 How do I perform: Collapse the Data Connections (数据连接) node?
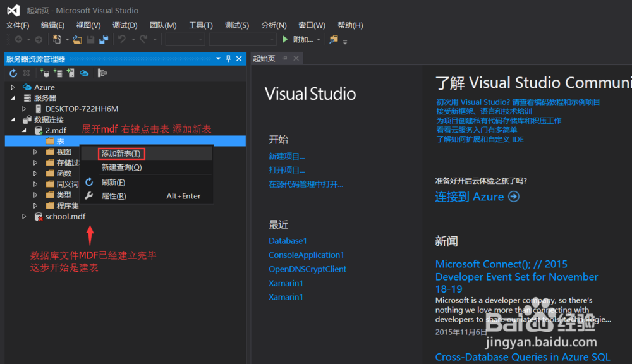click(x=13, y=119)
